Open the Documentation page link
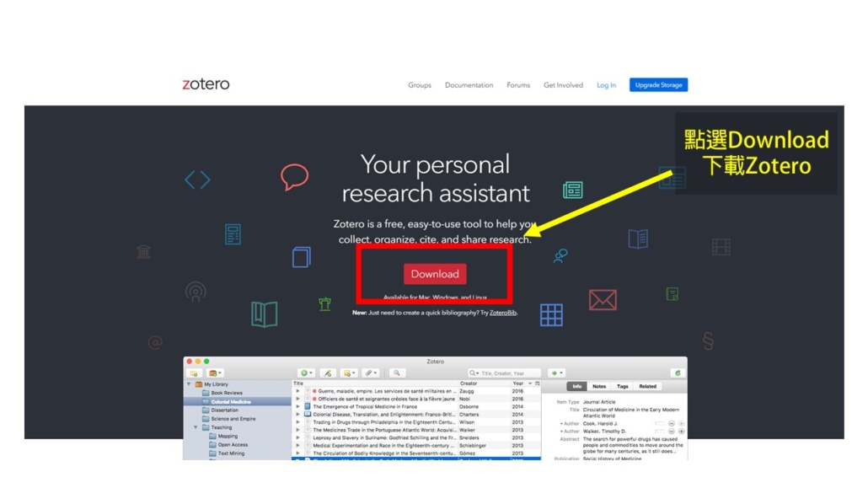This screenshot has height=488, width=868. click(x=469, y=85)
